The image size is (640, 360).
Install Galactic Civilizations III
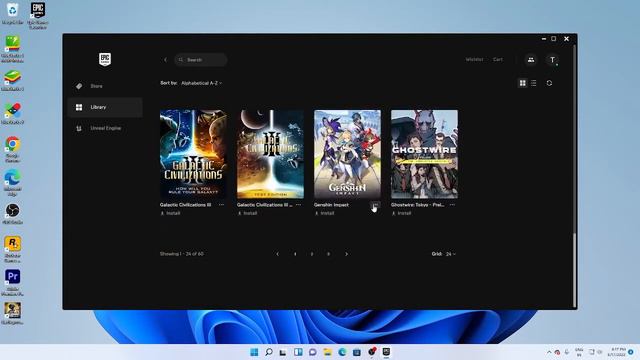click(170, 213)
